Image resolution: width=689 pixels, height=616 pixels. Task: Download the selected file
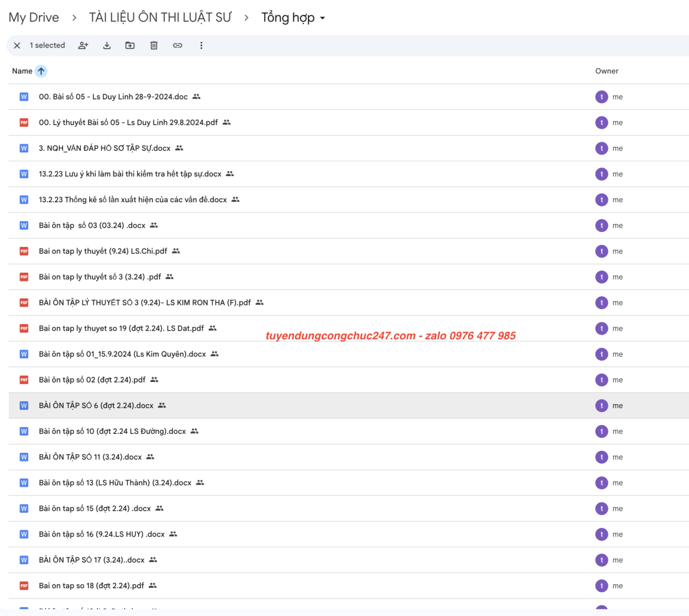pos(107,46)
